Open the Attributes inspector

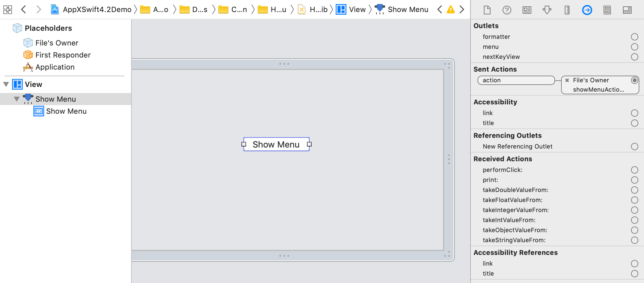click(547, 10)
